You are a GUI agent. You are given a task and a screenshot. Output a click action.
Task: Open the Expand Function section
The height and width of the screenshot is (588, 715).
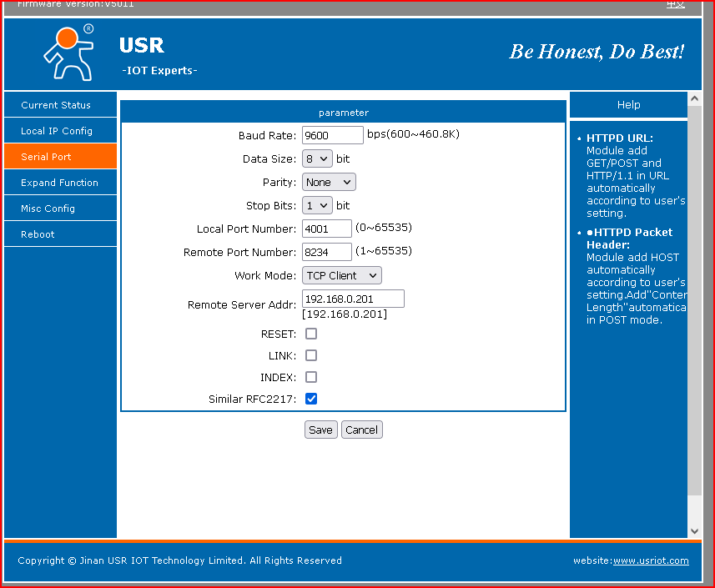click(x=61, y=183)
